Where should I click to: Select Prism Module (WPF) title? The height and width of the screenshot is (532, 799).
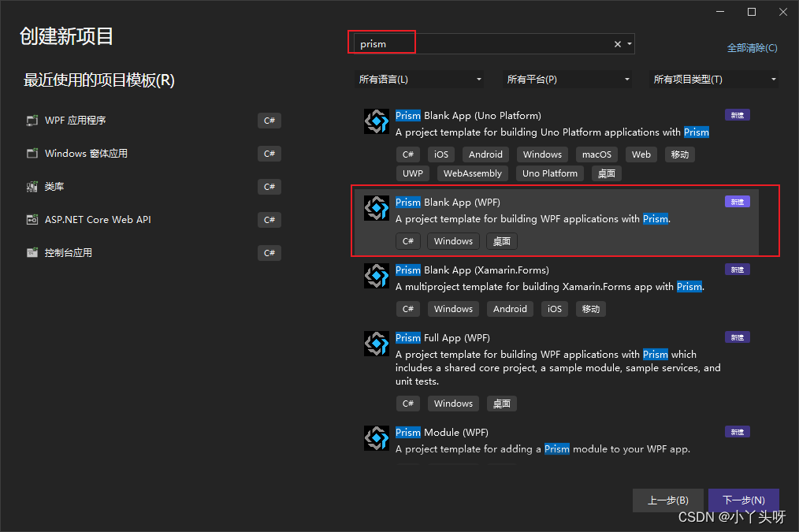[442, 433]
